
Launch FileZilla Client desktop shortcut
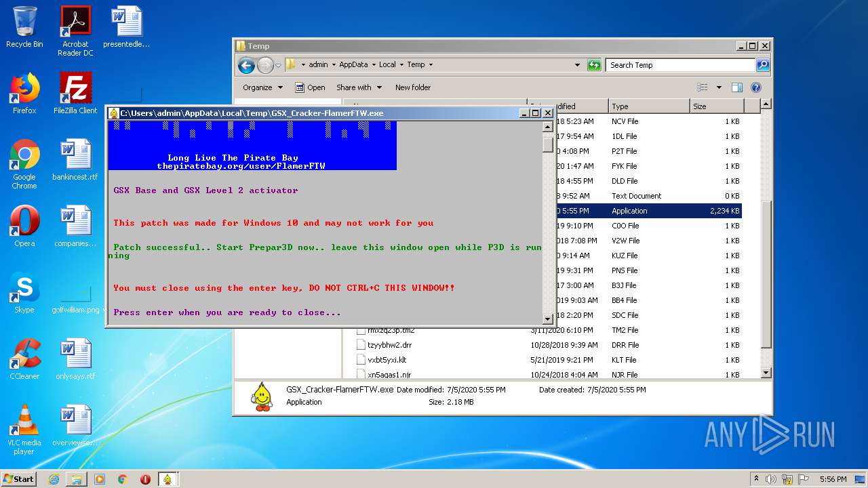(75, 94)
